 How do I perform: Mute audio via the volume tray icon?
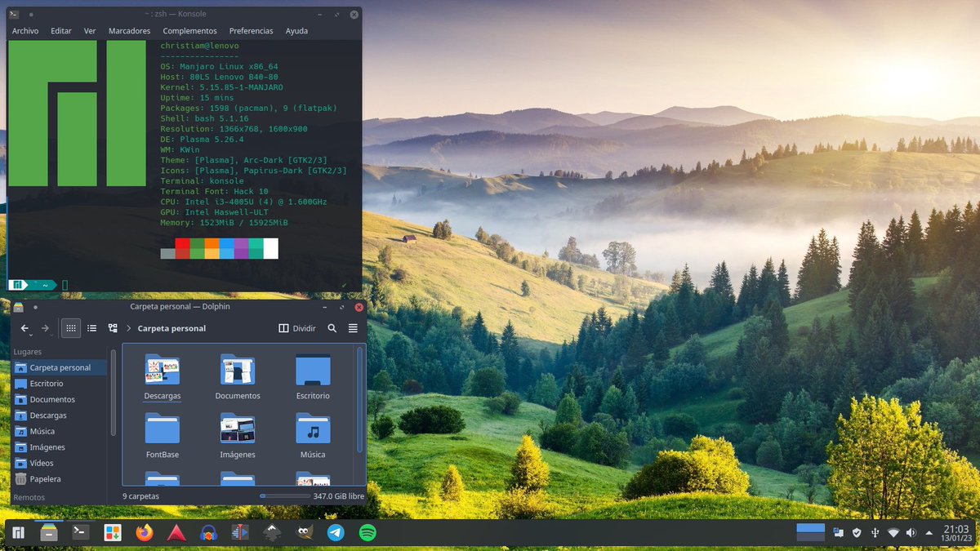(x=911, y=531)
